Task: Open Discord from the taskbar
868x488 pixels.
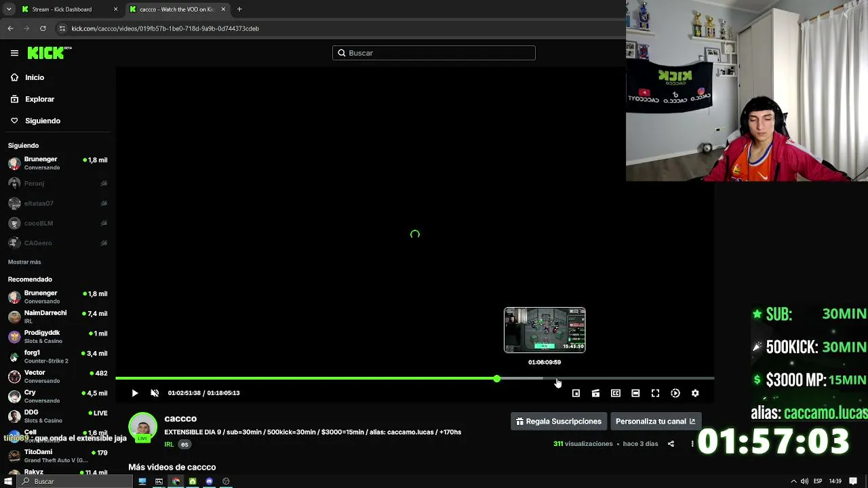Action: (x=210, y=481)
